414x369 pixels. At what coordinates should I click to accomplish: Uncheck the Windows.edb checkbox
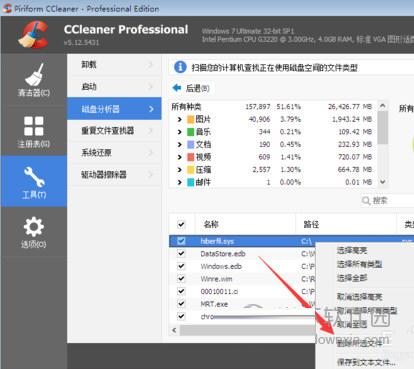(181, 266)
